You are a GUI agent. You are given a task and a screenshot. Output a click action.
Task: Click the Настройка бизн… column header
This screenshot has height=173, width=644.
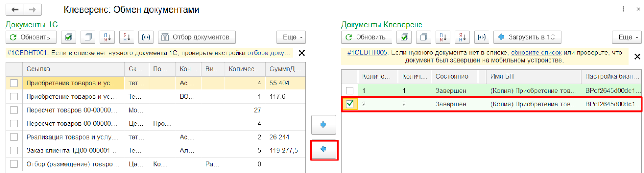click(611, 76)
